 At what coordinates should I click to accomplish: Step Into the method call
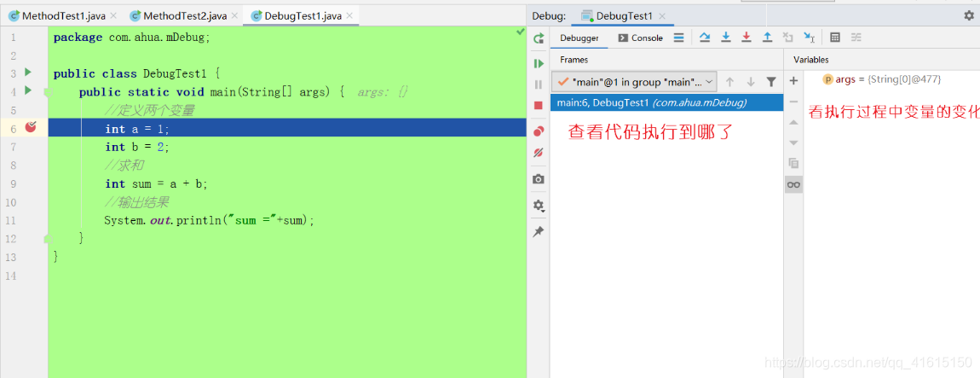pyautogui.click(x=725, y=38)
